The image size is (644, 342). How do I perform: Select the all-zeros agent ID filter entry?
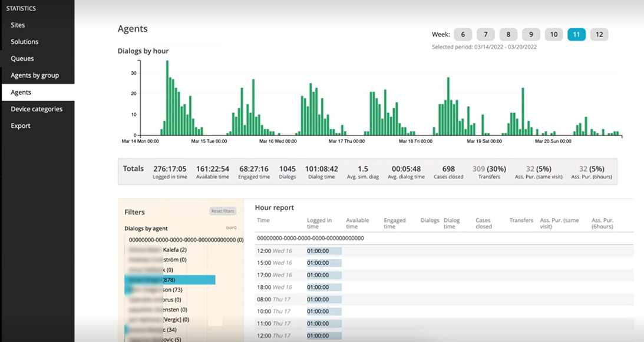pos(186,240)
